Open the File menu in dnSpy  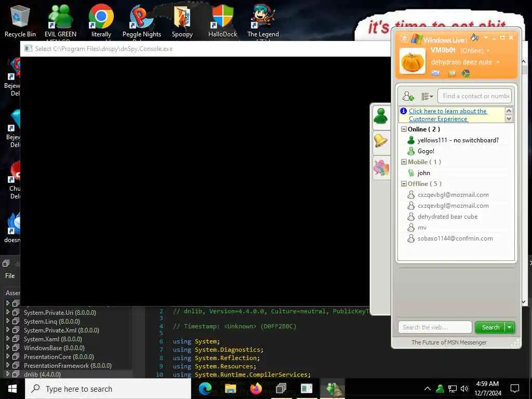point(10,276)
